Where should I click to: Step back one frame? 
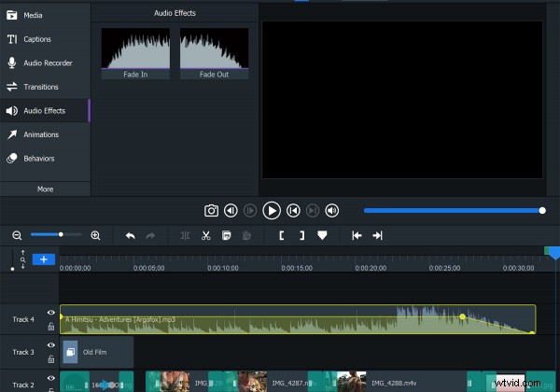coord(231,211)
